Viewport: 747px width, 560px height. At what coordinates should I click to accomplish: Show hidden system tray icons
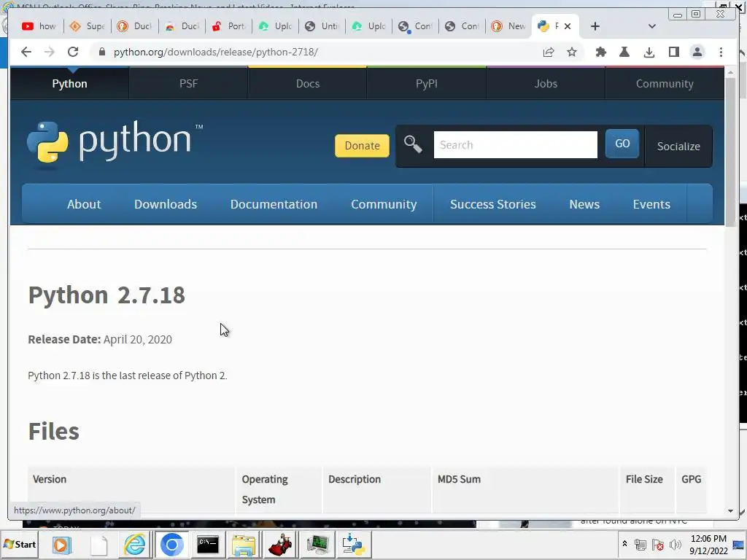624,544
